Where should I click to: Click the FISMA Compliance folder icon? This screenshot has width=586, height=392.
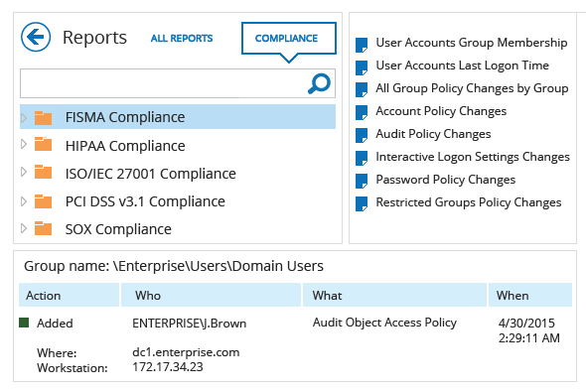[x=43, y=117]
